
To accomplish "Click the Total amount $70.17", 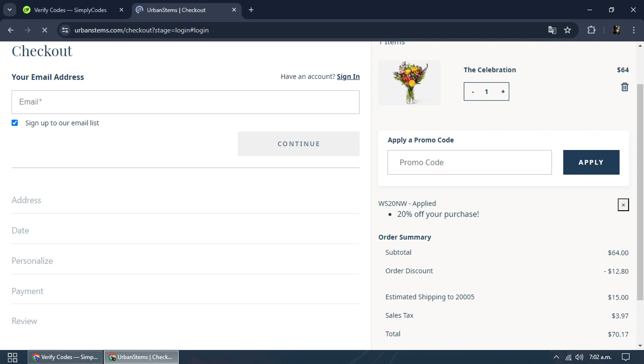I will [x=618, y=334].
